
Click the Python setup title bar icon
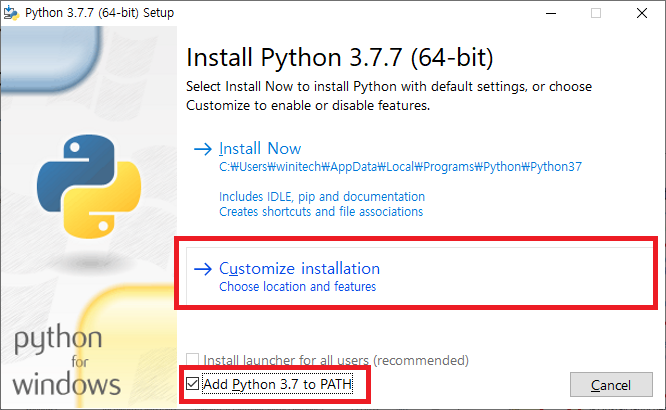(x=11, y=13)
